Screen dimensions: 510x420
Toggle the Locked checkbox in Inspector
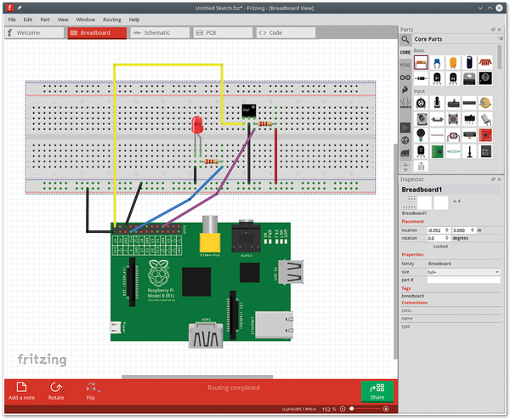[429, 247]
